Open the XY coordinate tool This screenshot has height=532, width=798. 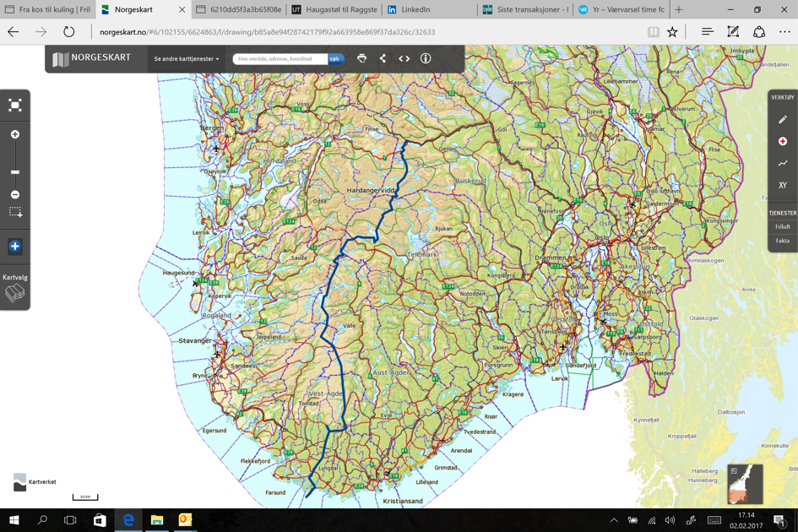pos(782,185)
